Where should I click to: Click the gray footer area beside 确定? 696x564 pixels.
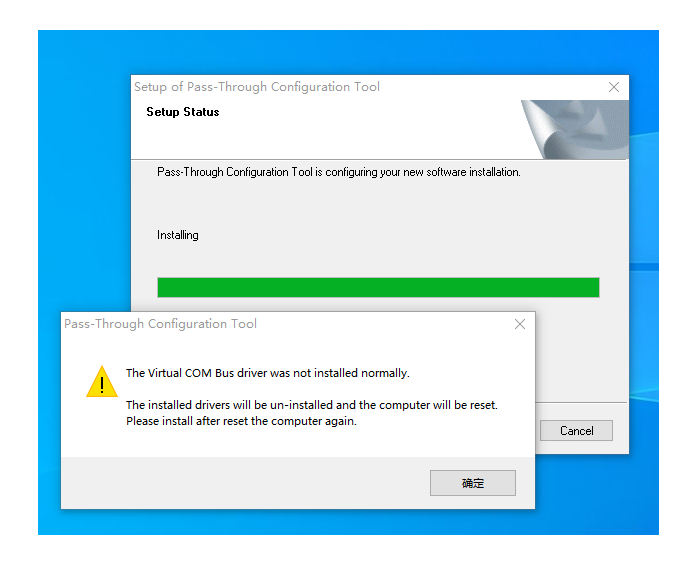[244, 483]
